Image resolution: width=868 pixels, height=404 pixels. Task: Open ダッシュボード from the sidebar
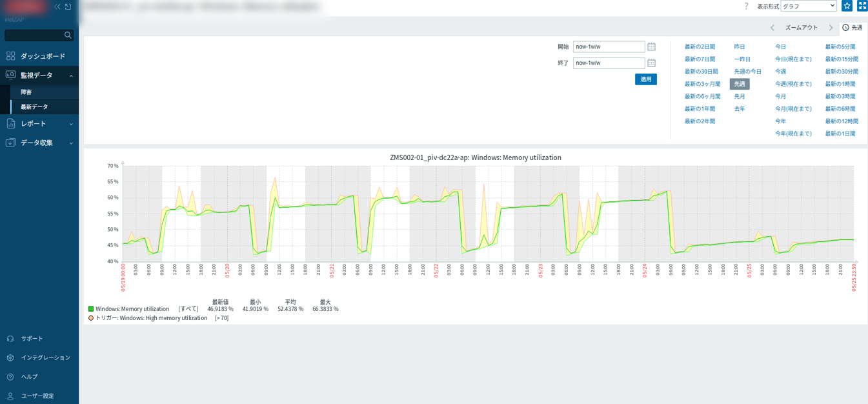(43, 56)
